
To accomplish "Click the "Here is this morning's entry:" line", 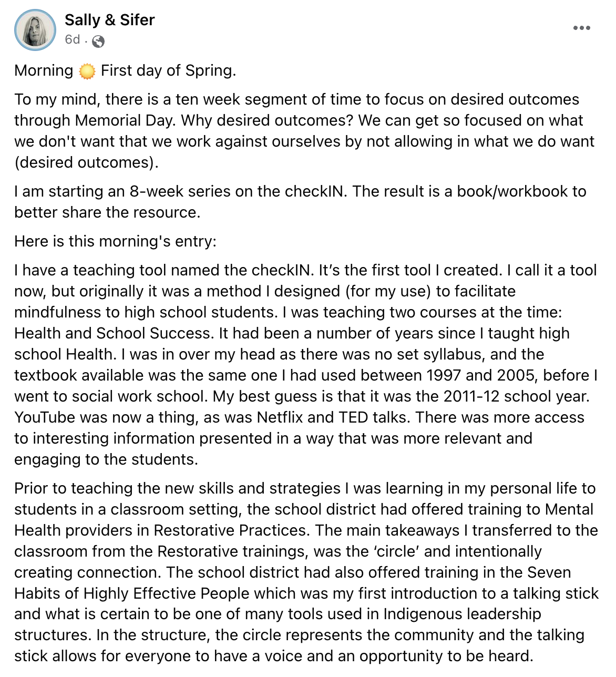I will coord(115,241).
